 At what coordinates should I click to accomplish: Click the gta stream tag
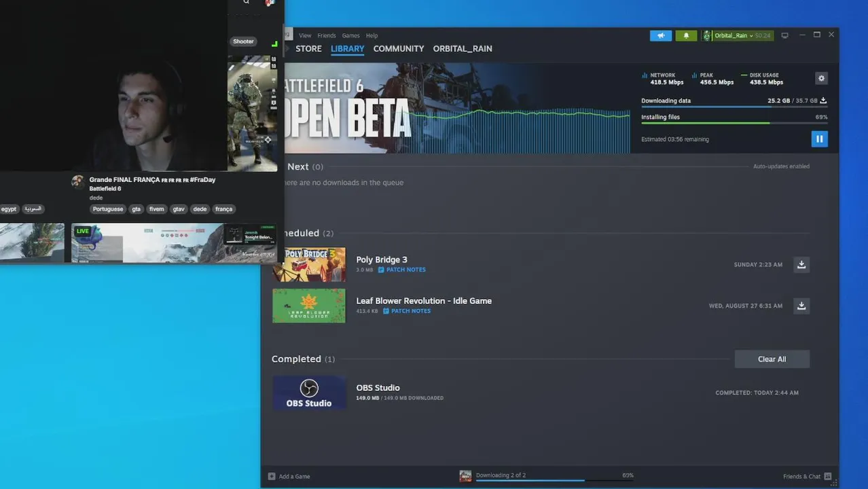(136, 209)
